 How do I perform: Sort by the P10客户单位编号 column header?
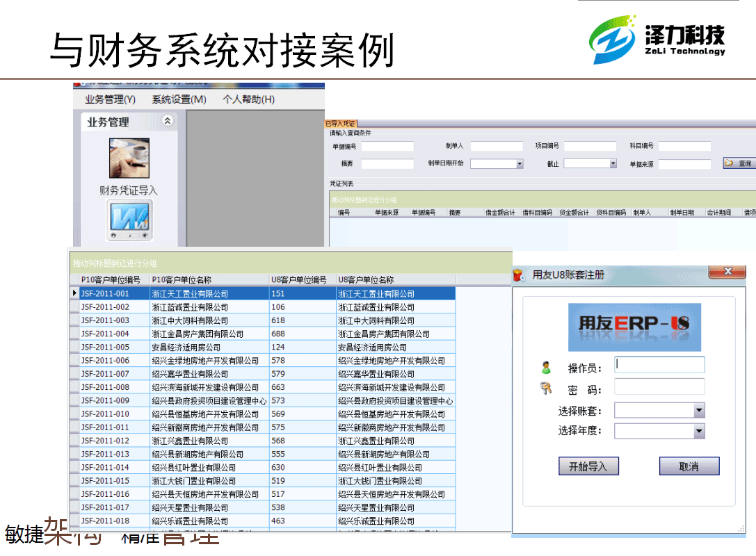pos(114,280)
